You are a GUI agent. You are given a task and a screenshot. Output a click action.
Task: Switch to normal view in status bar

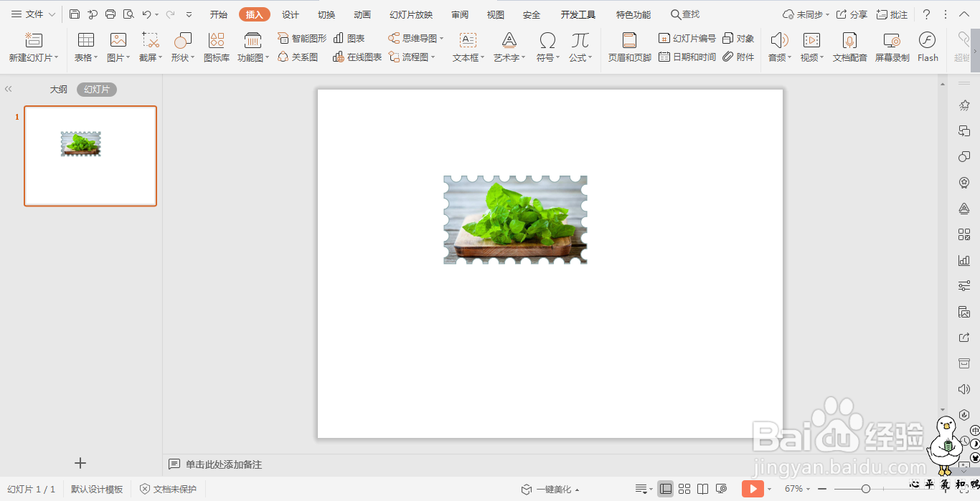666,489
